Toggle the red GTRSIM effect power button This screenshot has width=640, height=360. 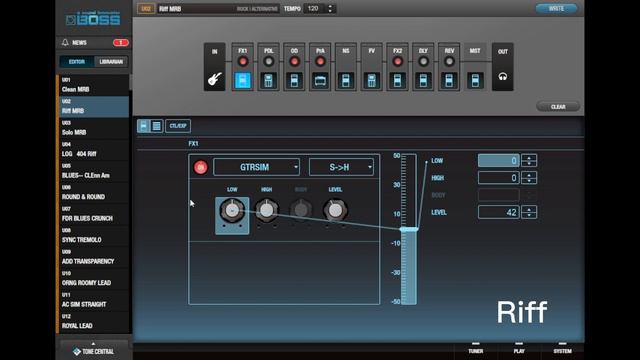pos(200,167)
